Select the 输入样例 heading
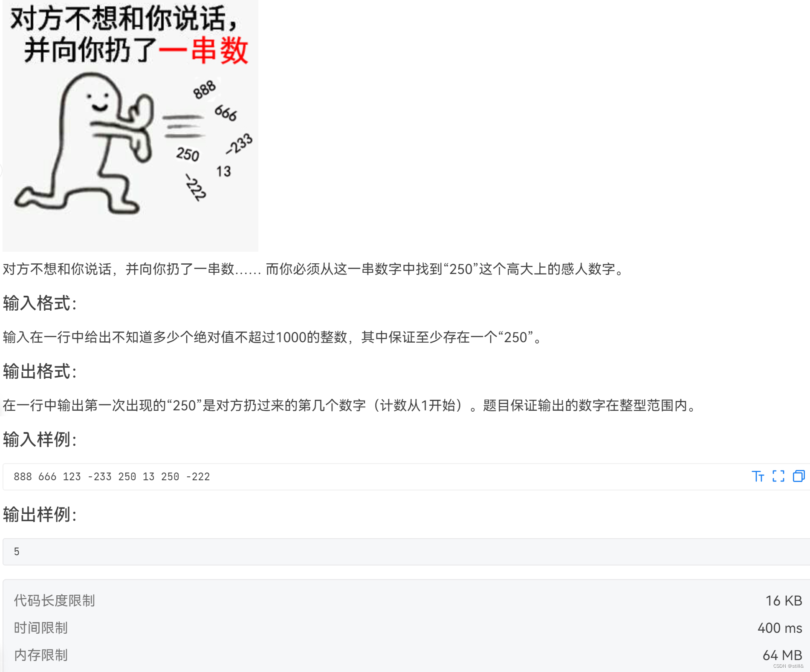Image resolution: width=810 pixels, height=672 pixels. [40, 439]
